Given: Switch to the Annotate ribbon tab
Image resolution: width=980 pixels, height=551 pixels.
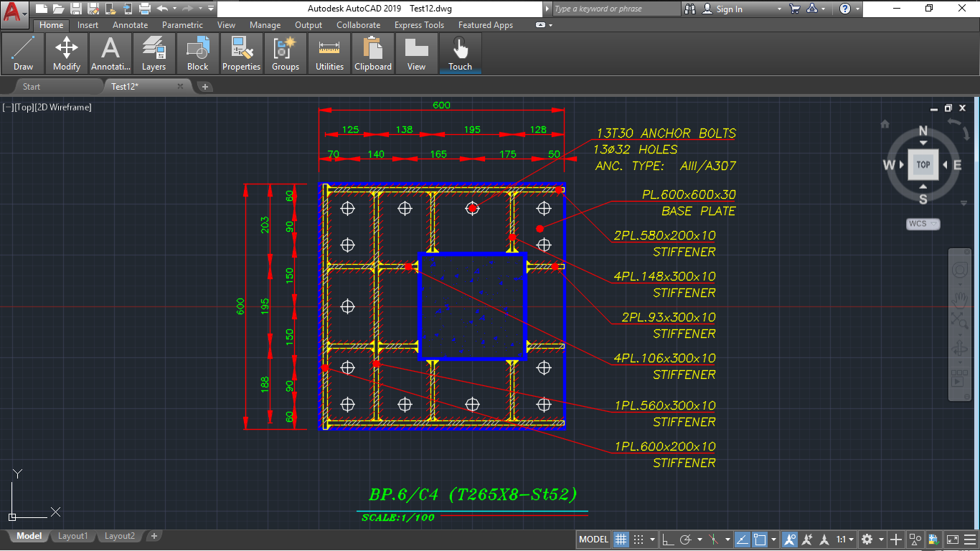Looking at the screenshot, I should [x=130, y=25].
